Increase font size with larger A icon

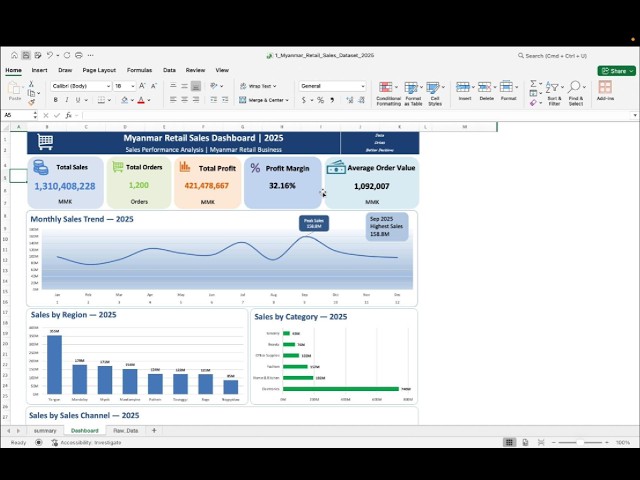(142, 86)
